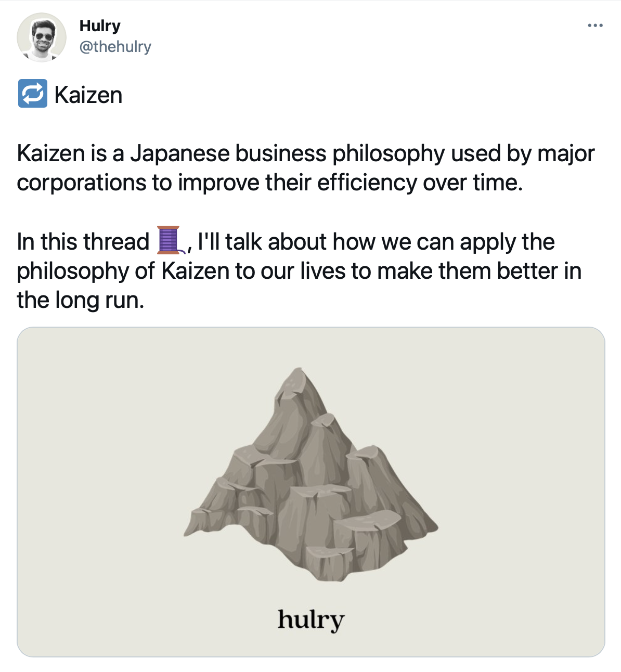Click the words "the long run."

[81, 300]
